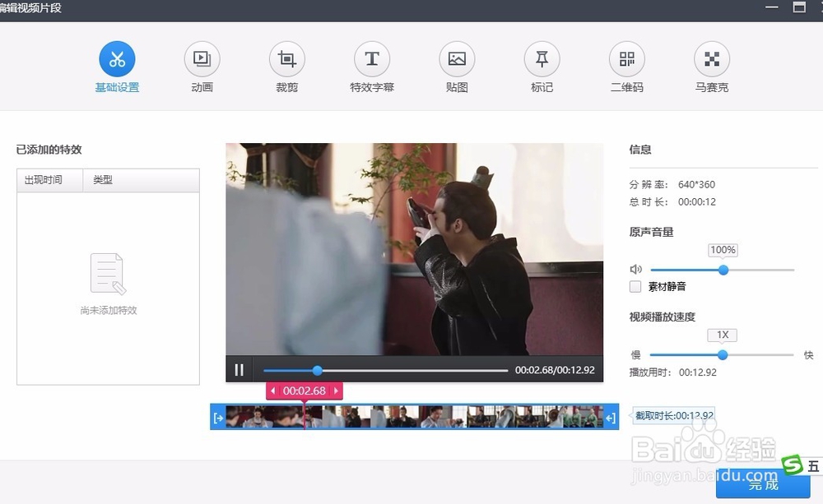Click the 100% volume value box
Image resolution: width=823 pixels, height=504 pixels.
click(x=723, y=249)
